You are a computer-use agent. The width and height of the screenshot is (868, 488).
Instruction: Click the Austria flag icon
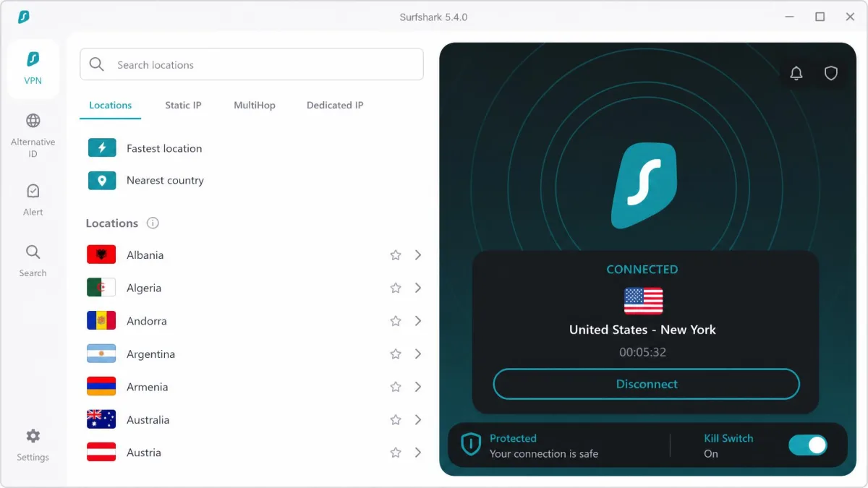[x=101, y=453]
